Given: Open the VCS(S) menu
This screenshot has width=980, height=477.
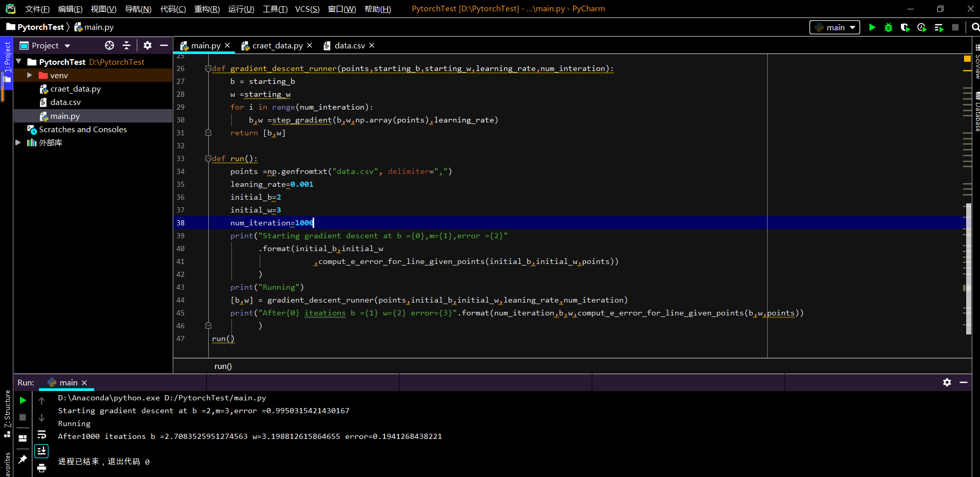Looking at the screenshot, I should coord(307,9).
